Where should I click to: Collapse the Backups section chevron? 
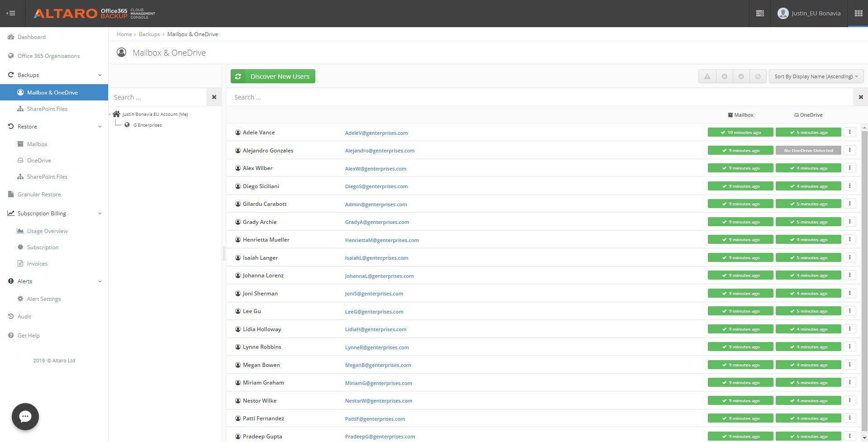coord(100,75)
